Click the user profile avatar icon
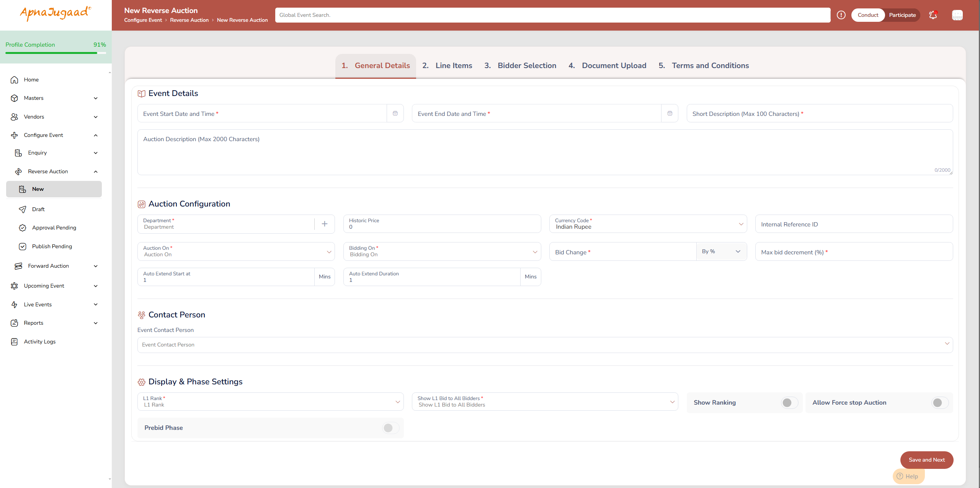The height and width of the screenshot is (488, 980). click(957, 15)
